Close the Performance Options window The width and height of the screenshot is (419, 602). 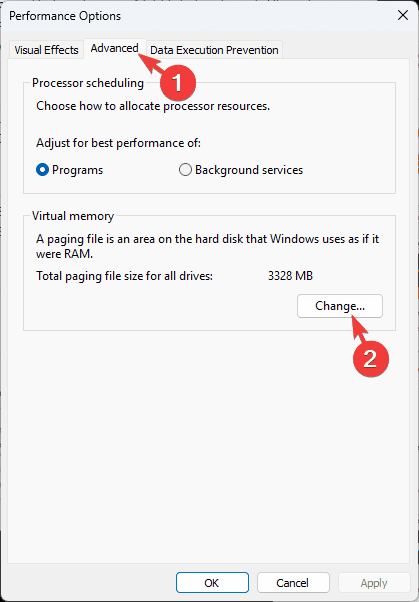(403, 15)
